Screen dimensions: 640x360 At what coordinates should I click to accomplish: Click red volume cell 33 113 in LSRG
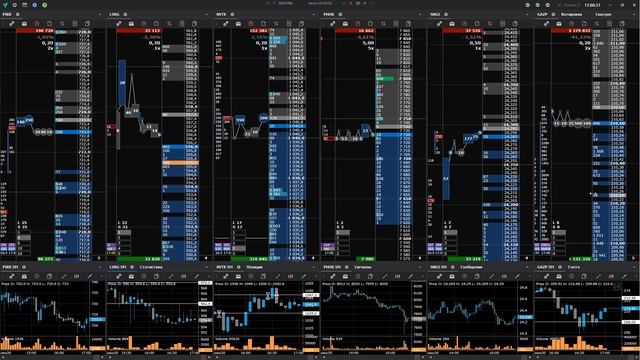coord(139,31)
